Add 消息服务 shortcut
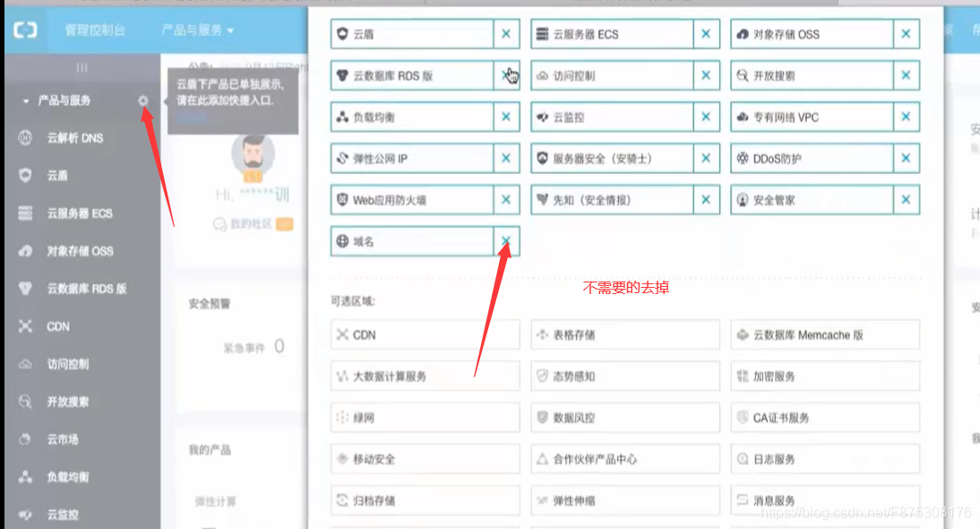Screen dimensions: 980x529 click(825, 500)
